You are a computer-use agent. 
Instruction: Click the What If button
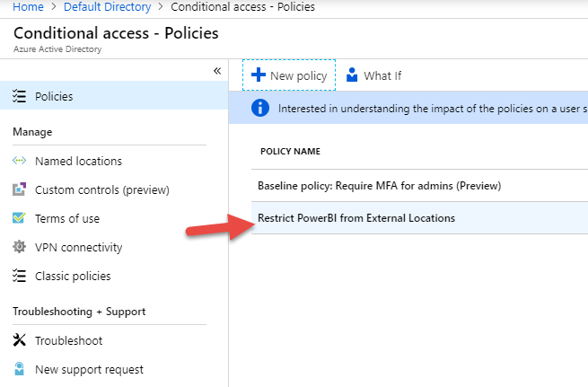click(373, 75)
